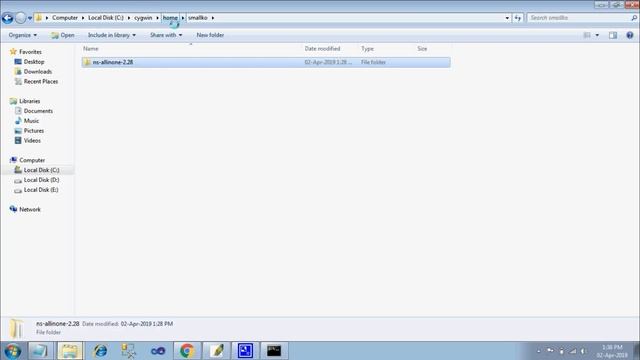
Task: Toggle the preview pane
Action: click(613, 35)
